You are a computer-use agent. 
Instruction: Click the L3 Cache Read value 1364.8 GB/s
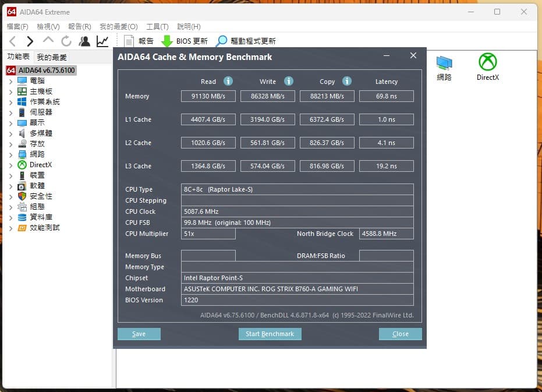(x=208, y=166)
